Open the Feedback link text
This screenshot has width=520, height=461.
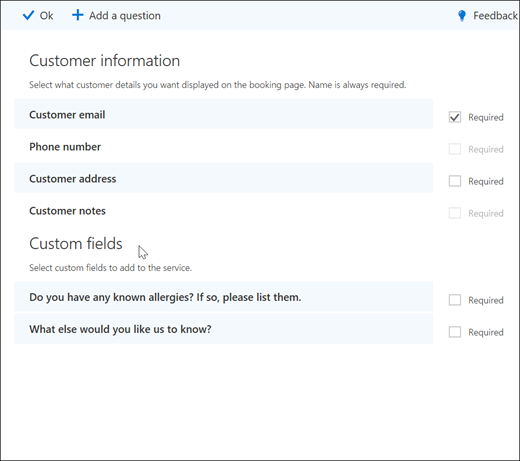[x=495, y=16]
